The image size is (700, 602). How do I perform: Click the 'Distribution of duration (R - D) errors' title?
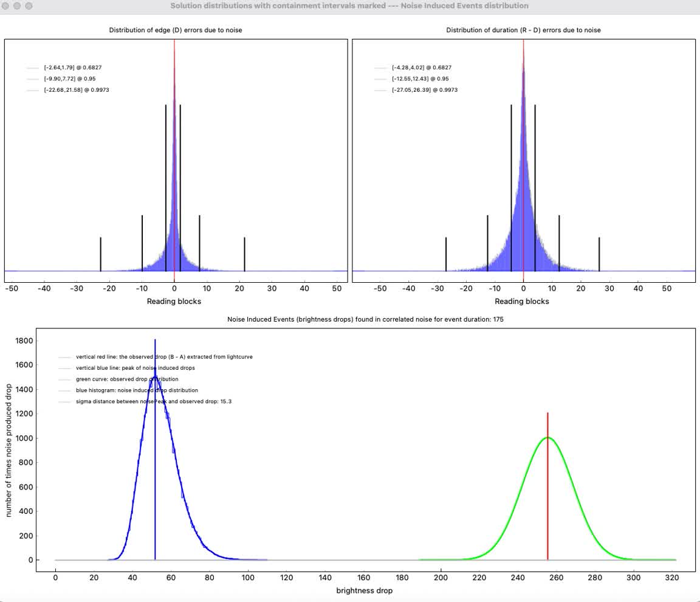point(523,30)
